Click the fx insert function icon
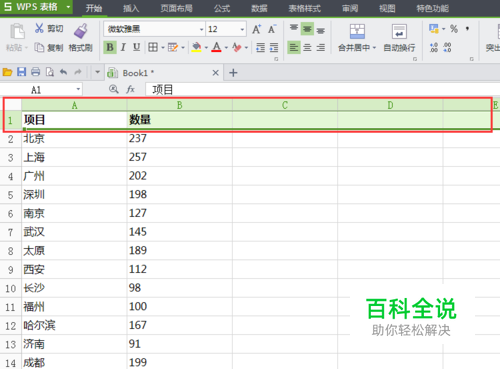 pyautogui.click(x=130, y=89)
